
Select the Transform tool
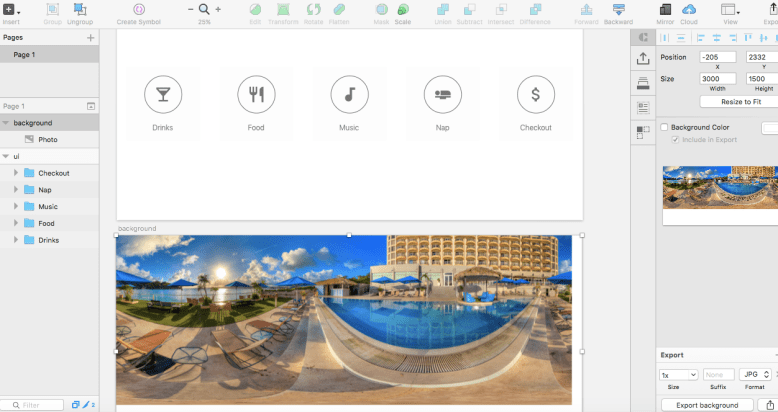click(x=283, y=9)
